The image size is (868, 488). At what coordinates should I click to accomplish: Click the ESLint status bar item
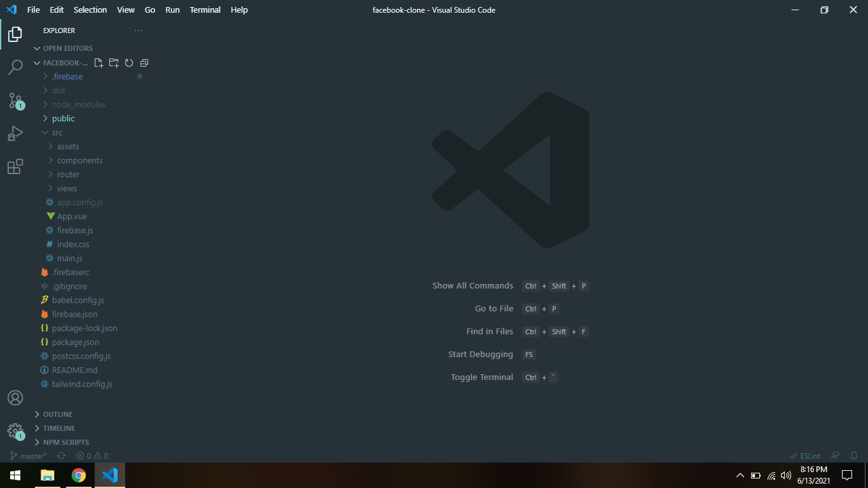coord(804,456)
